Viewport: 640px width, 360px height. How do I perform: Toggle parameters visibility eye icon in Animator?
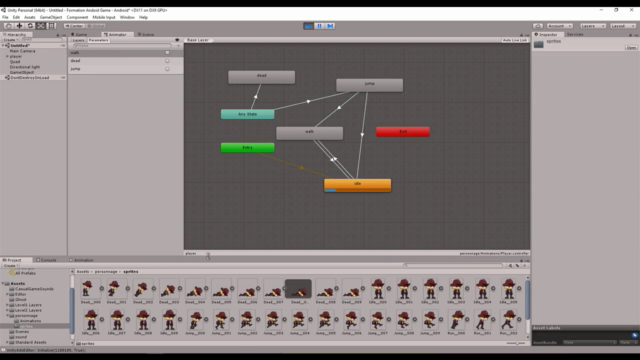[x=177, y=40]
